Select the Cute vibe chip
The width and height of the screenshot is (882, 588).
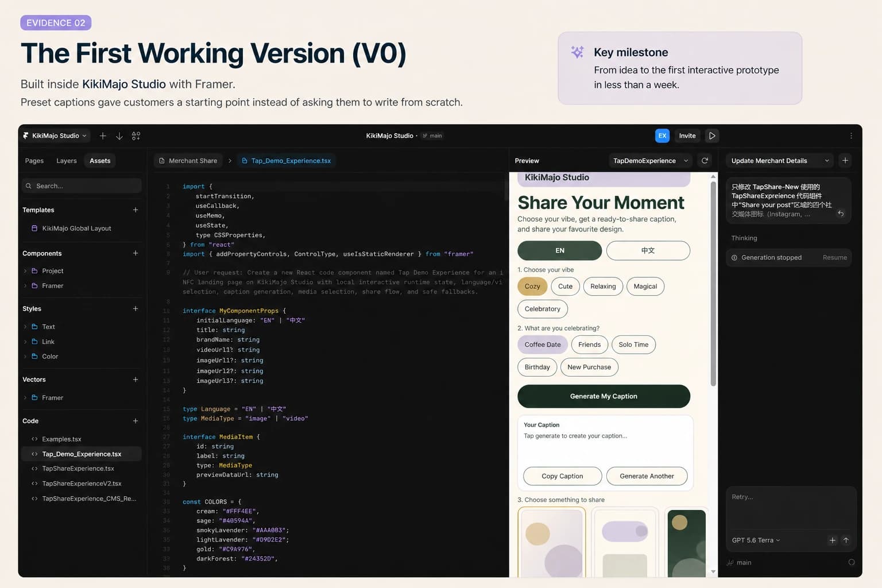point(566,287)
